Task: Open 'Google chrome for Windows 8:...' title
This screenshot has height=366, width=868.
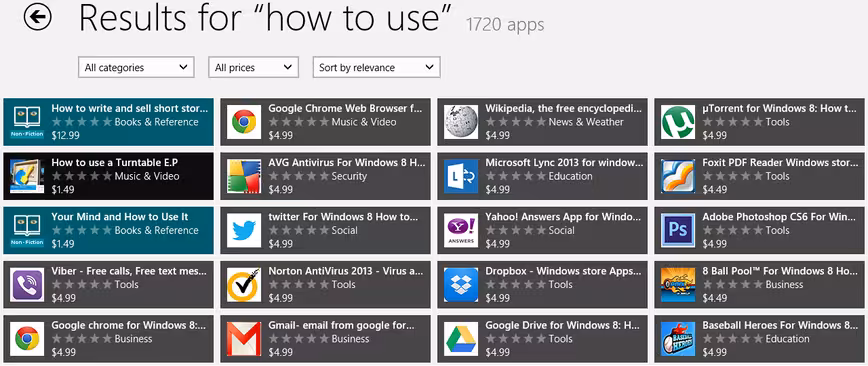Action: (x=128, y=326)
